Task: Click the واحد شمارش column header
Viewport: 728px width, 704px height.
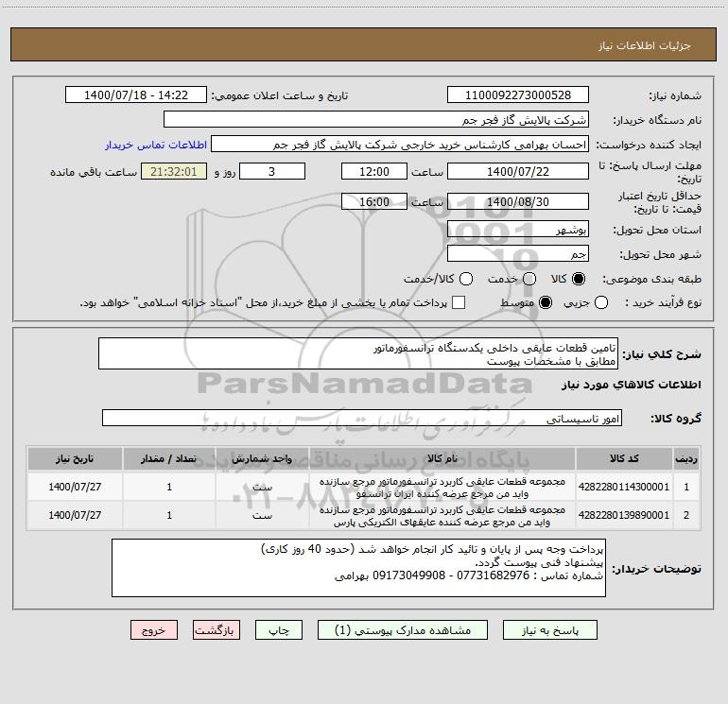Action: coord(262,458)
